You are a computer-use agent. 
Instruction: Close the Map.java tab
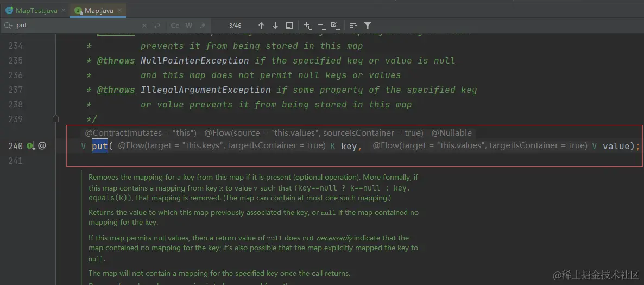pyautogui.click(x=121, y=11)
